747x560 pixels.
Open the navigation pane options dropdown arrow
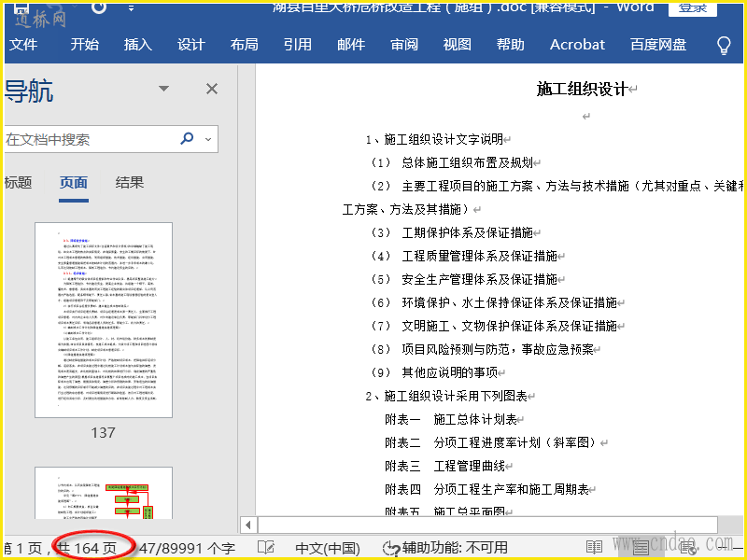click(164, 89)
